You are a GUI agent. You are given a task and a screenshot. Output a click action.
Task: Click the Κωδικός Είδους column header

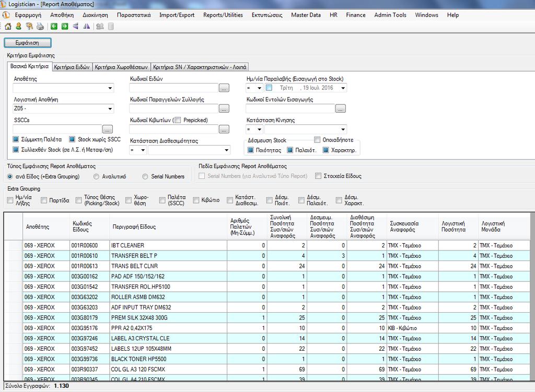click(89, 227)
